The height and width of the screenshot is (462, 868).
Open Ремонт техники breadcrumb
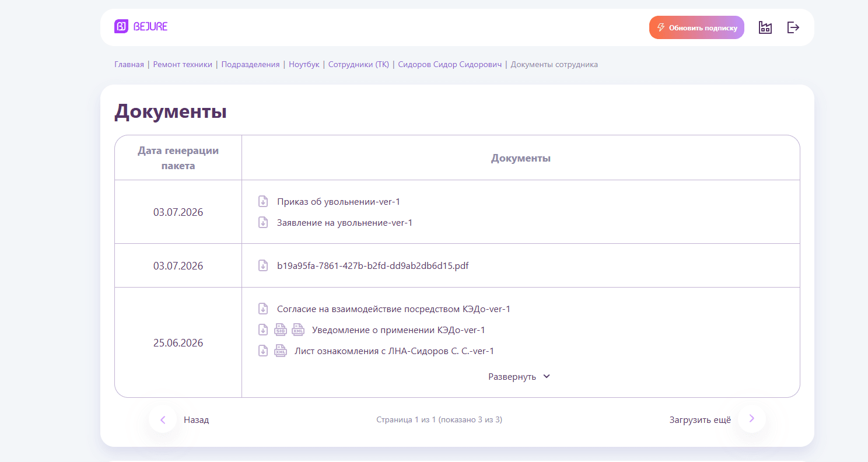[x=183, y=64]
